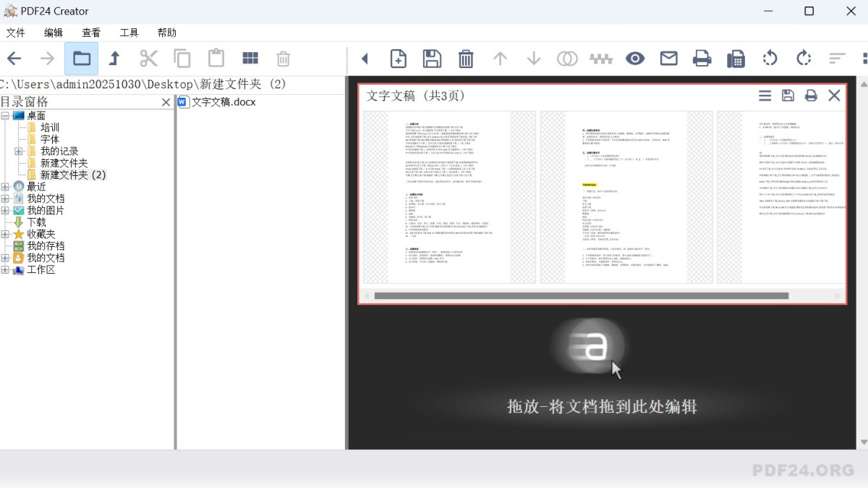Close the 文字文稿 preview window
The width and height of the screenshot is (868, 488).
click(833, 95)
